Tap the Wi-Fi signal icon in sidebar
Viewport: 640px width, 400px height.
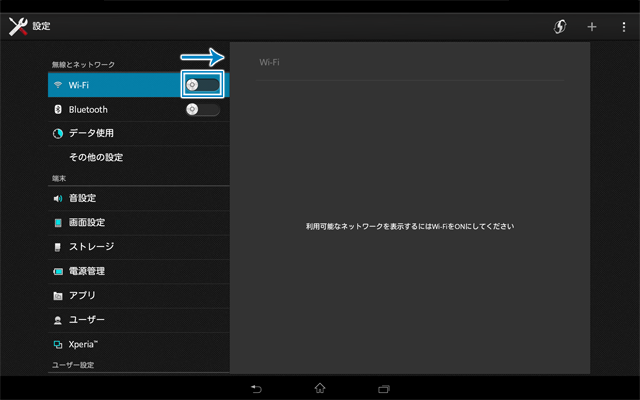pos(58,85)
